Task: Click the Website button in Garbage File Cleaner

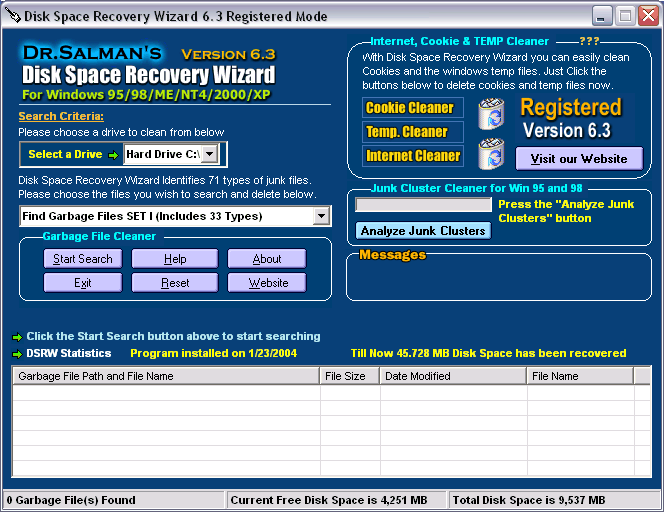Action: [267, 282]
